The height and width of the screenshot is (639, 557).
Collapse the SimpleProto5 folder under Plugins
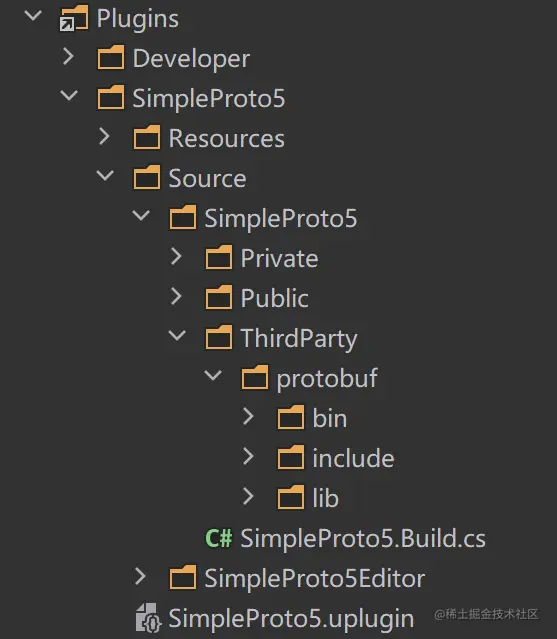tap(69, 96)
